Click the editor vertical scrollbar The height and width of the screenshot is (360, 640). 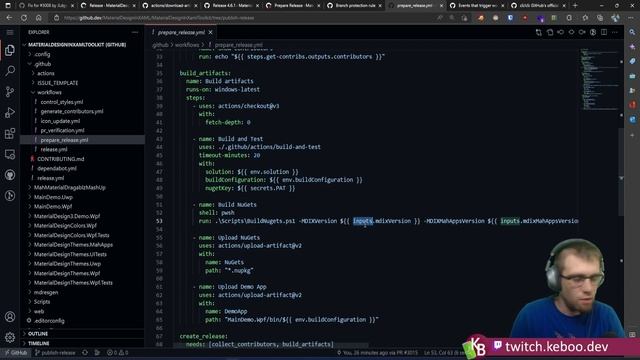pyautogui.click(x=621, y=171)
